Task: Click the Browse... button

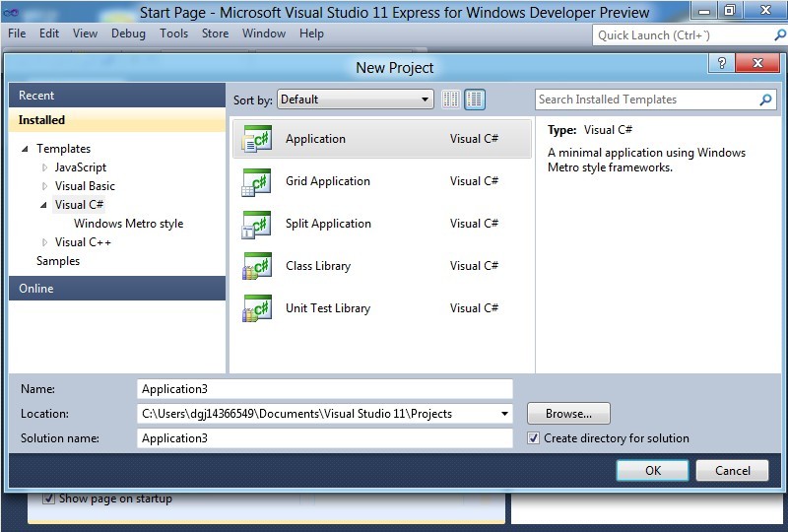Action: (x=568, y=414)
